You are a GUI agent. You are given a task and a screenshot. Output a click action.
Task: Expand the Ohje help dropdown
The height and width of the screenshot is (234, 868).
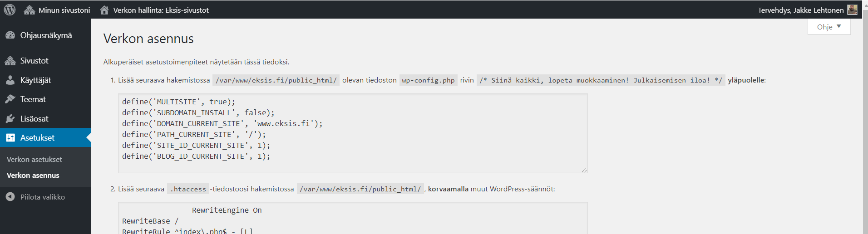pos(829,27)
